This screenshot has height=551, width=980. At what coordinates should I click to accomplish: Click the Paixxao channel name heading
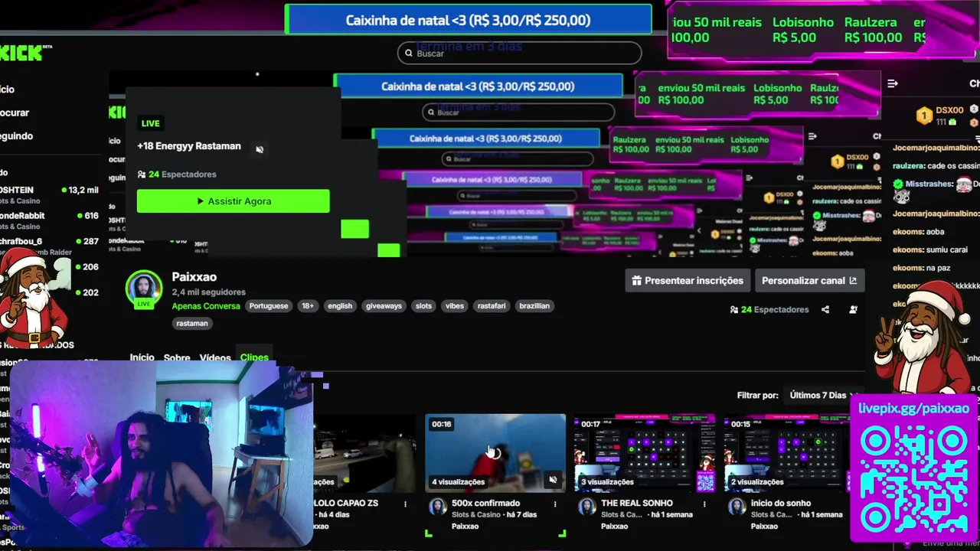point(194,277)
